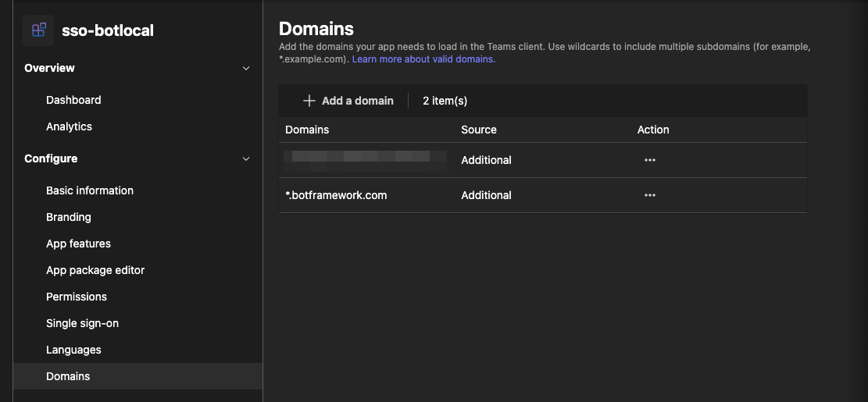Open the Dashboard page
868x402 pixels.
click(x=73, y=100)
